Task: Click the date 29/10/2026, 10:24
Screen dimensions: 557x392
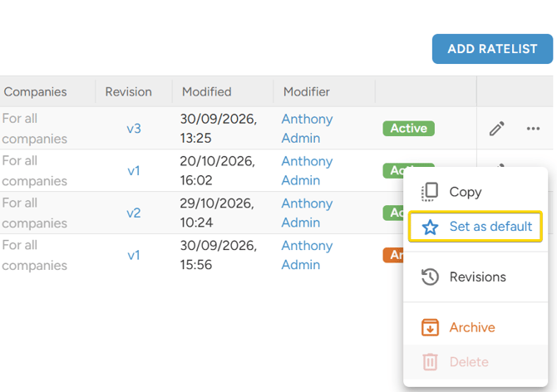Action: pyautogui.click(x=217, y=213)
